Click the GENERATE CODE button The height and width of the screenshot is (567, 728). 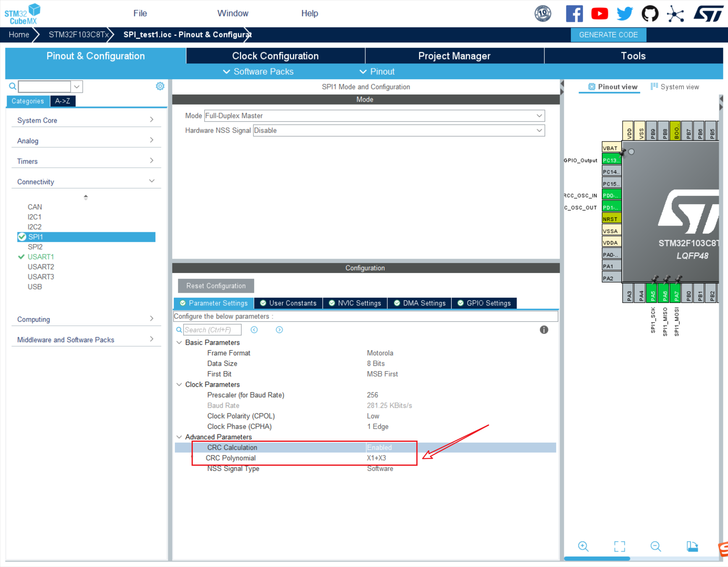pos(608,35)
